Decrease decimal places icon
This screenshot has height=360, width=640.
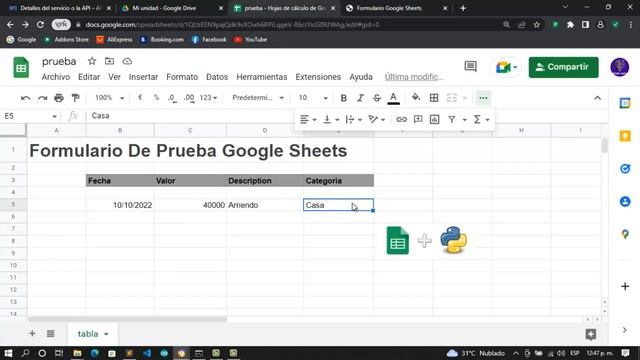coord(172,98)
